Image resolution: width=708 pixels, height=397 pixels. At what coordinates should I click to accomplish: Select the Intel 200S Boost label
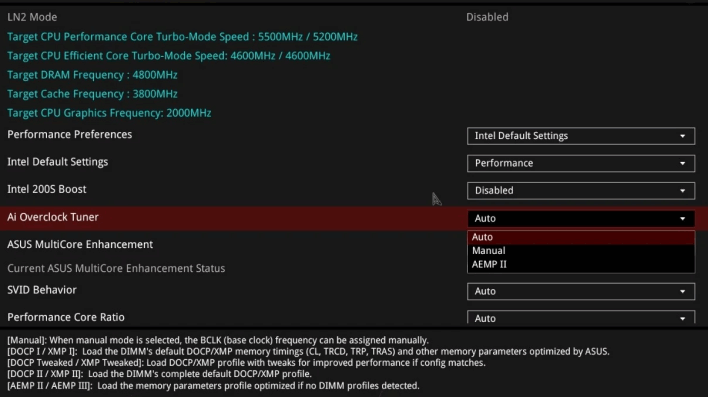click(47, 189)
